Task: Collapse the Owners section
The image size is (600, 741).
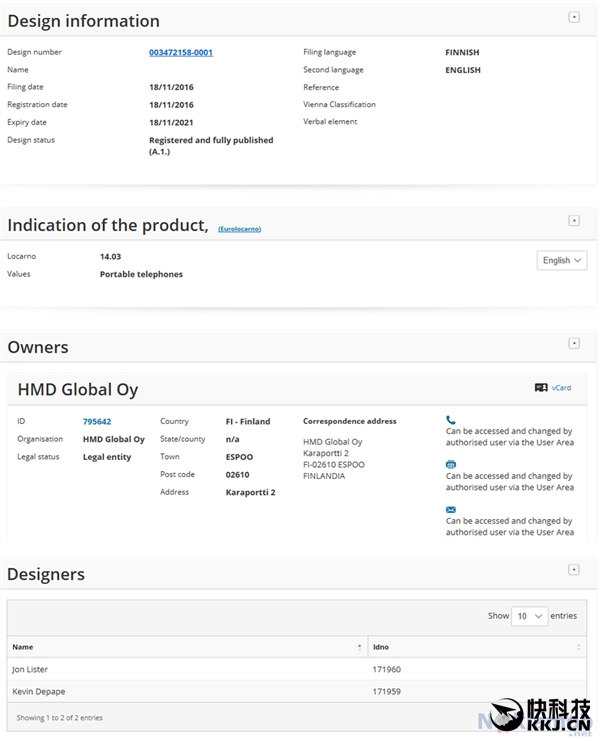Action: (x=573, y=343)
